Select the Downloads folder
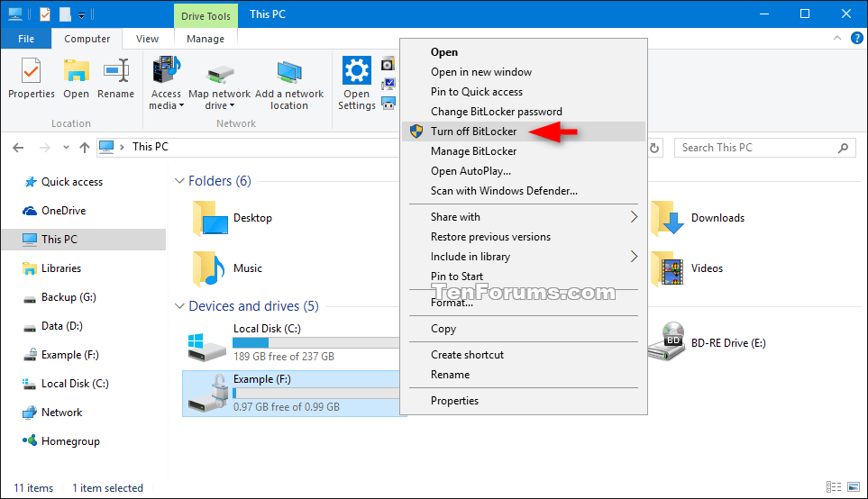The height and width of the screenshot is (499, 868). (698, 218)
